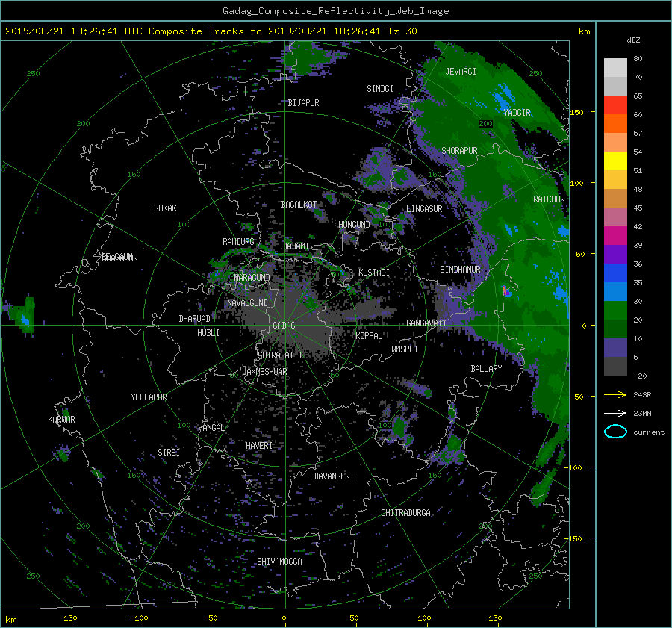The image size is (672, 628).
Task: Click the DAVANGERI city label
Action: tap(334, 476)
